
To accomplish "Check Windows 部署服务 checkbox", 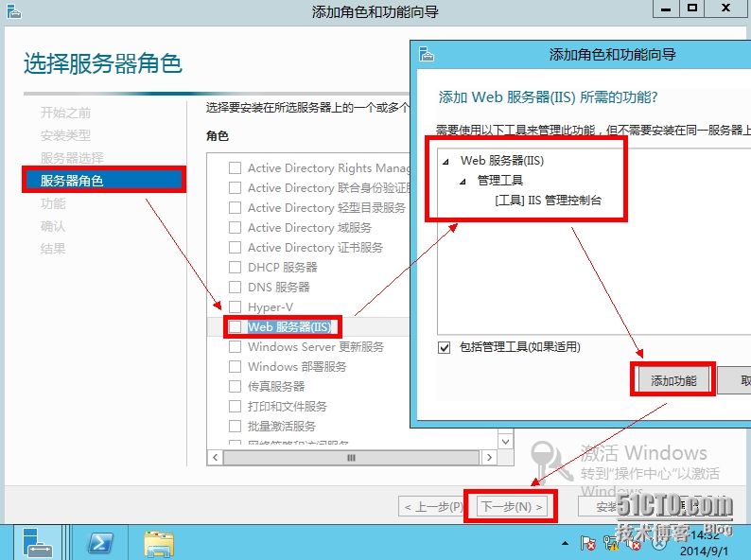I will [235, 366].
